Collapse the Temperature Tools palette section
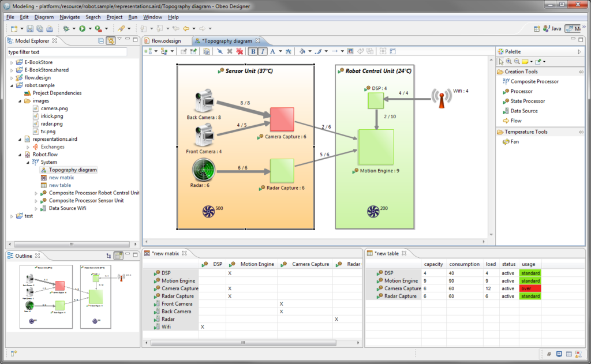Image resolution: width=591 pixels, height=364 pixels. [581, 132]
